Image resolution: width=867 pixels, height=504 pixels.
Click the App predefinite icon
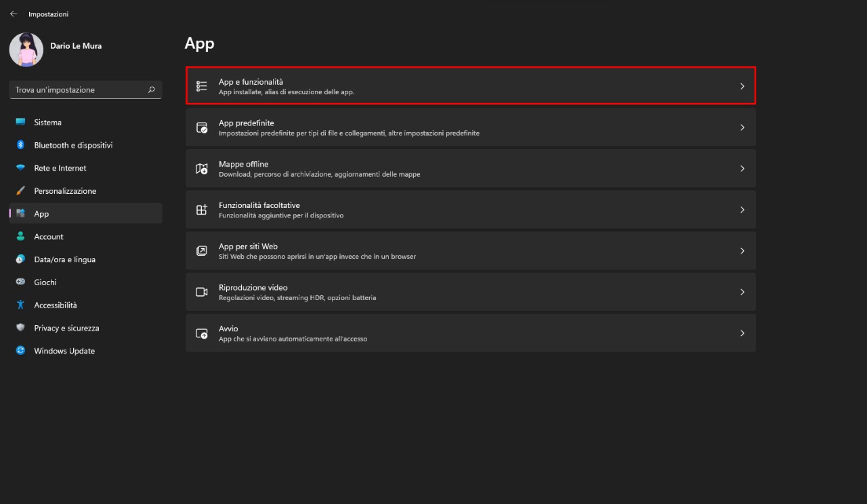pos(202,127)
